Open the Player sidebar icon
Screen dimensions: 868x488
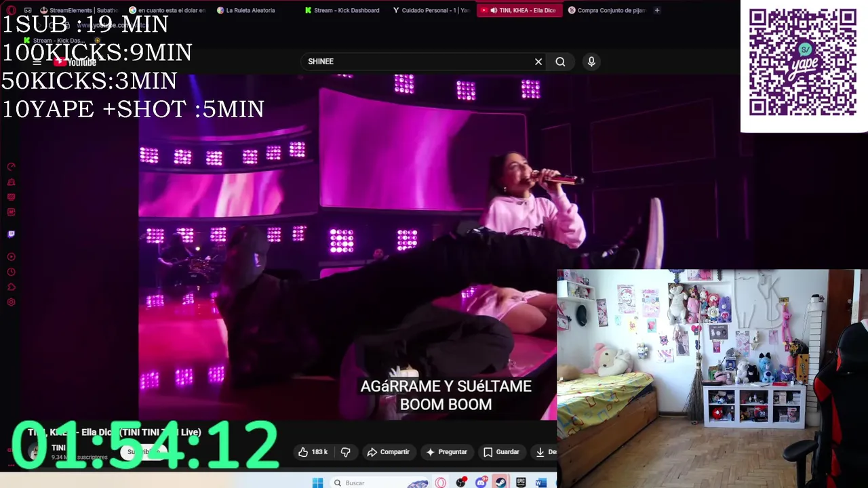11,257
